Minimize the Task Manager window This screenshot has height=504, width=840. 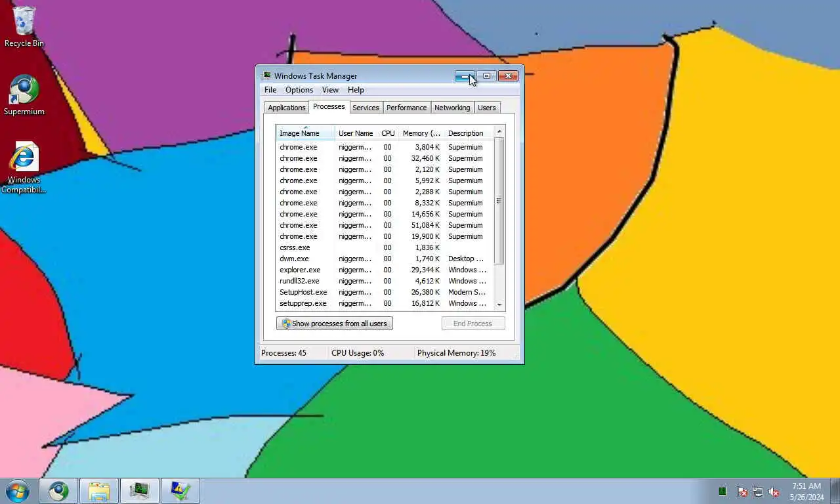[465, 76]
